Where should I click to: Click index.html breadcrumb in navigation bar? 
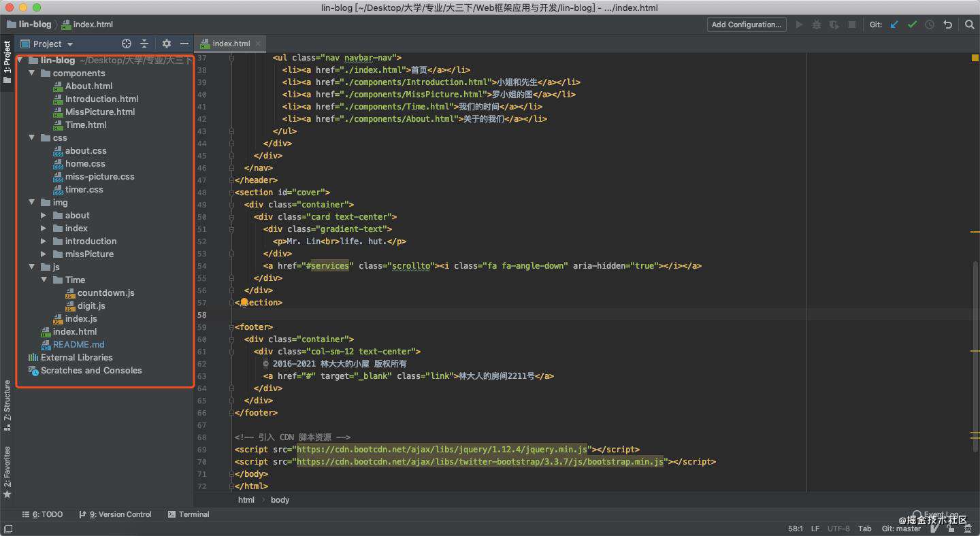coord(86,24)
